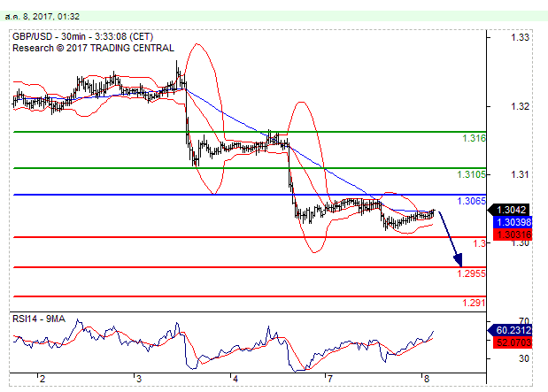This screenshot has width=548, height=392.
Task: Click the 1.31 price axis label
Action: (520, 174)
